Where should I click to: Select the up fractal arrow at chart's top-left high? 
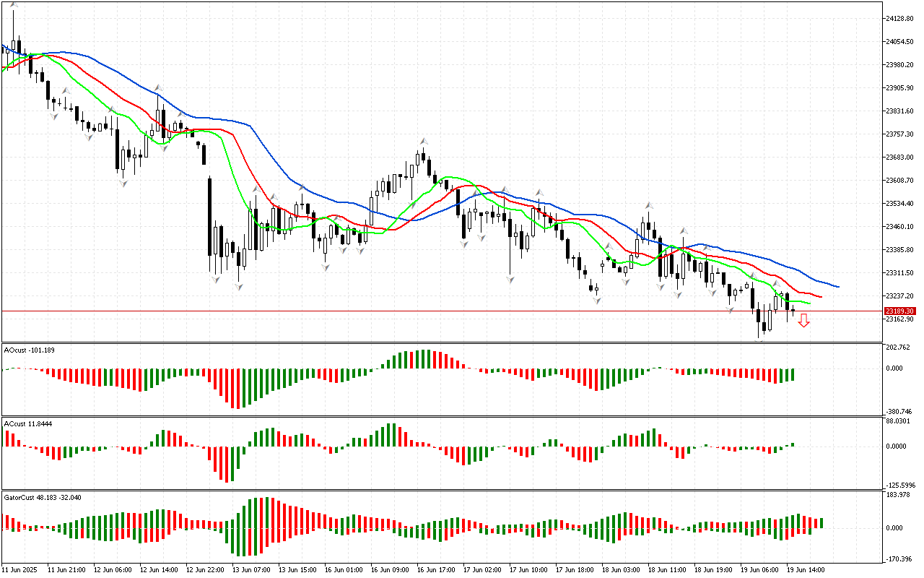(x=14, y=6)
